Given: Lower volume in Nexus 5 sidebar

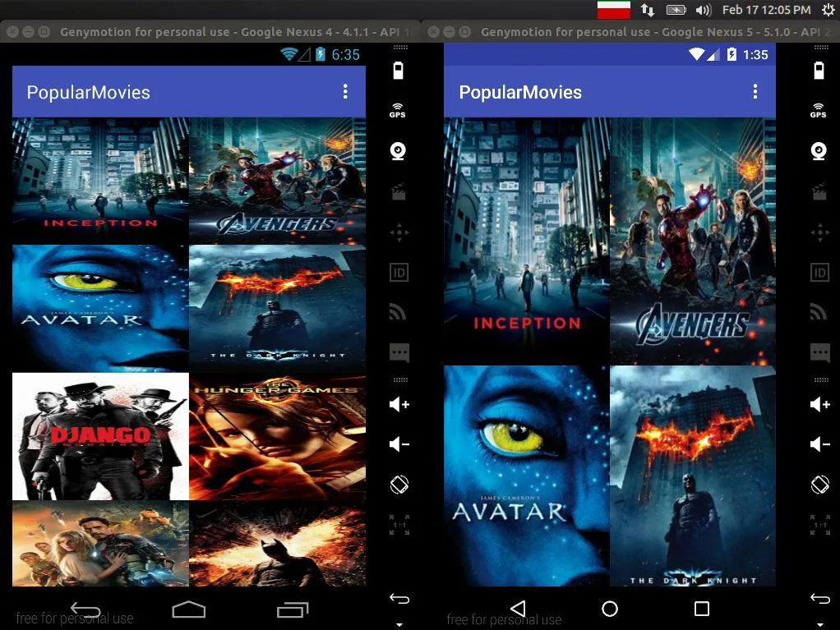Looking at the screenshot, I should point(820,444).
